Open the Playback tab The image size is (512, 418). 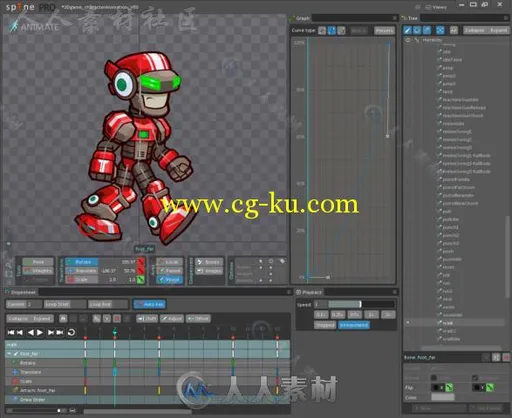point(309,292)
